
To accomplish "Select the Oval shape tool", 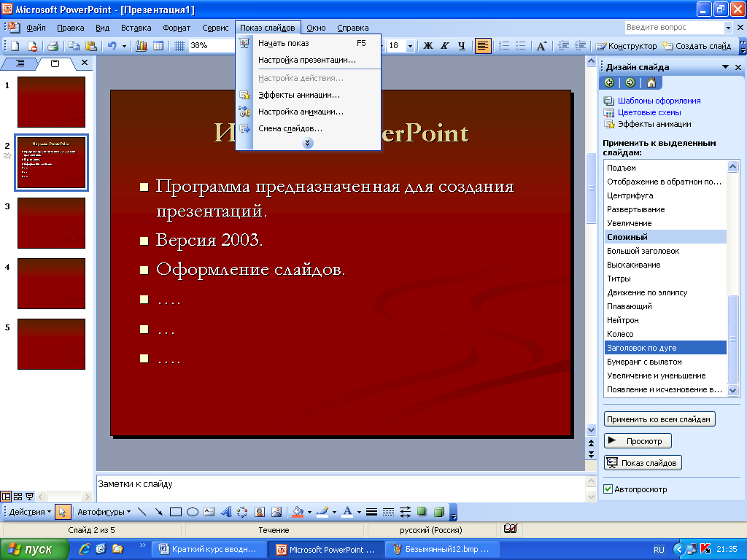I will 193,512.
